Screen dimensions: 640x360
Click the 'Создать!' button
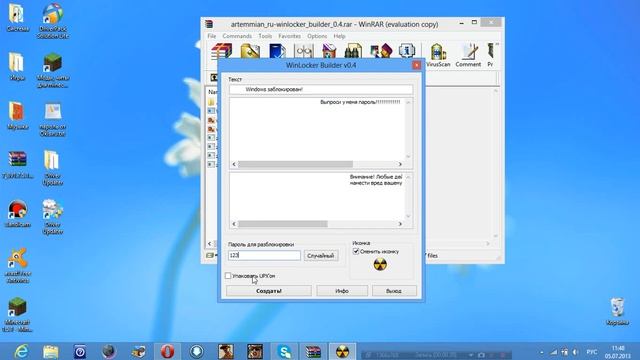pos(269,291)
